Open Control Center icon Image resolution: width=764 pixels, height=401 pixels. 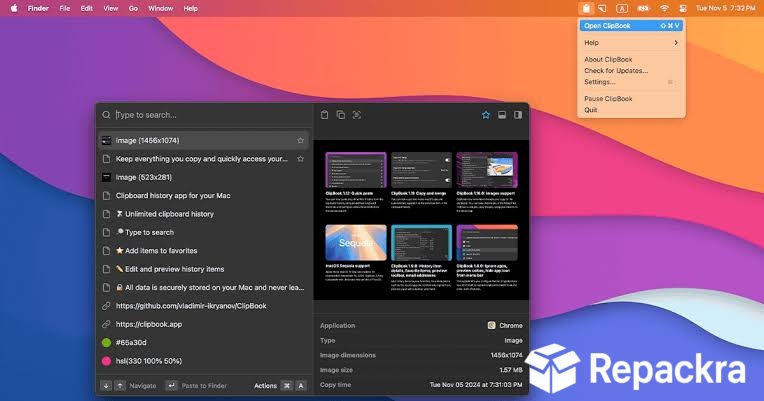[683, 8]
